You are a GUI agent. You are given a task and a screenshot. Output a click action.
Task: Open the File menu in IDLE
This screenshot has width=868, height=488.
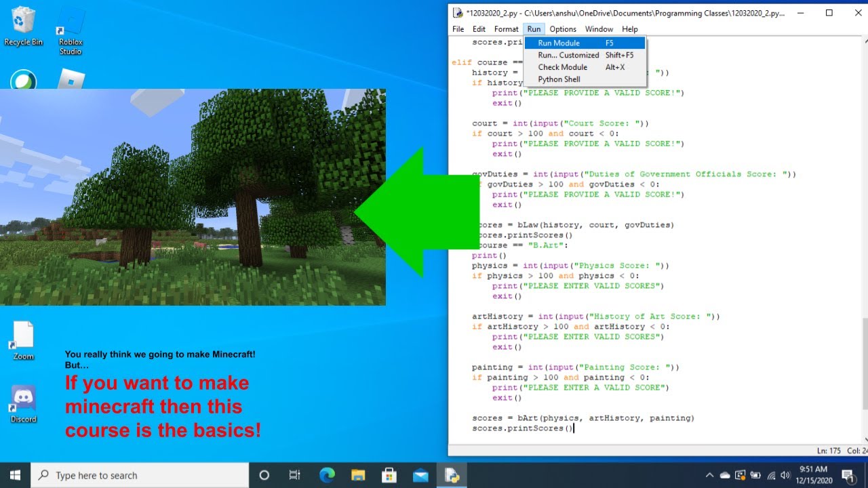pyautogui.click(x=458, y=29)
